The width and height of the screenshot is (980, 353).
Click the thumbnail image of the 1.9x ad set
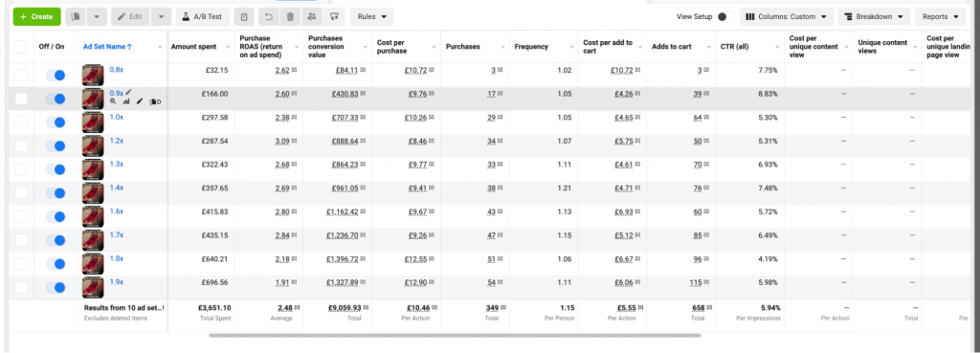click(93, 287)
